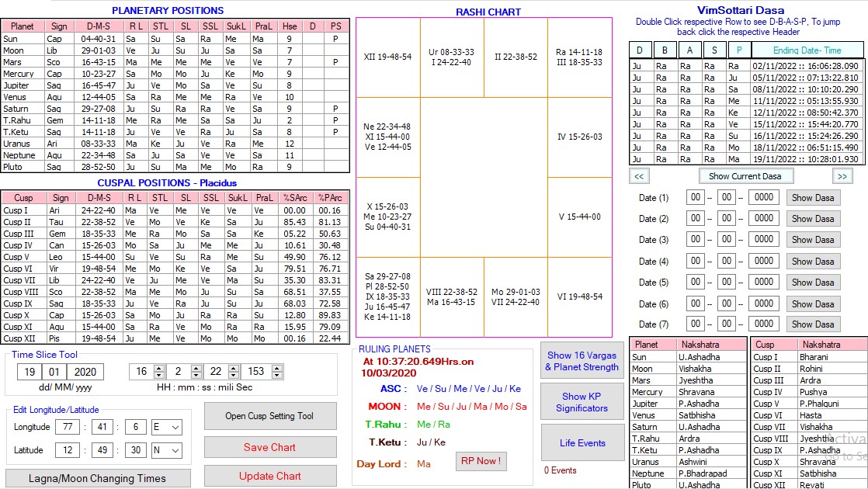Select the D column header in Dasa table

click(640, 50)
